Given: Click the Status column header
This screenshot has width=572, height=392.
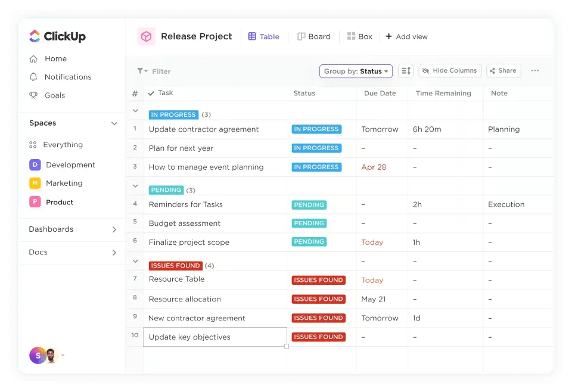Looking at the screenshot, I should point(304,94).
